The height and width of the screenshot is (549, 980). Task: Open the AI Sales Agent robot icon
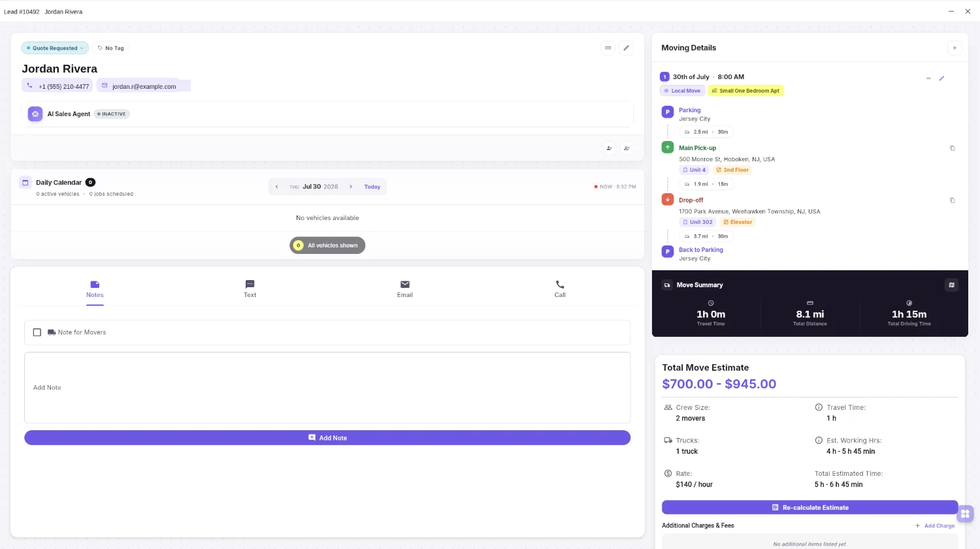click(x=35, y=114)
